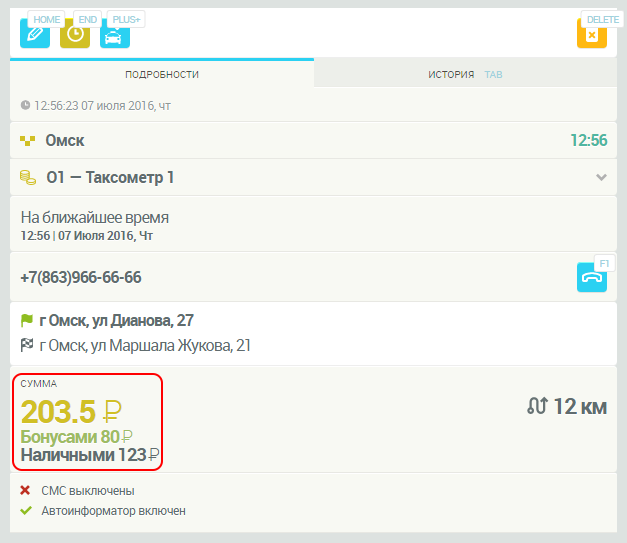
Task: Click the car assign icon button
Action: [116, 35]
